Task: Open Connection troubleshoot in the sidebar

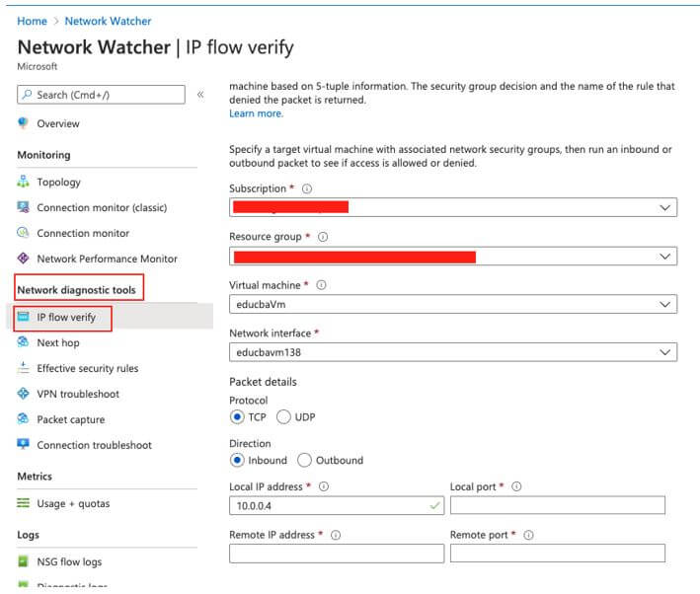Action: [94, 445]
